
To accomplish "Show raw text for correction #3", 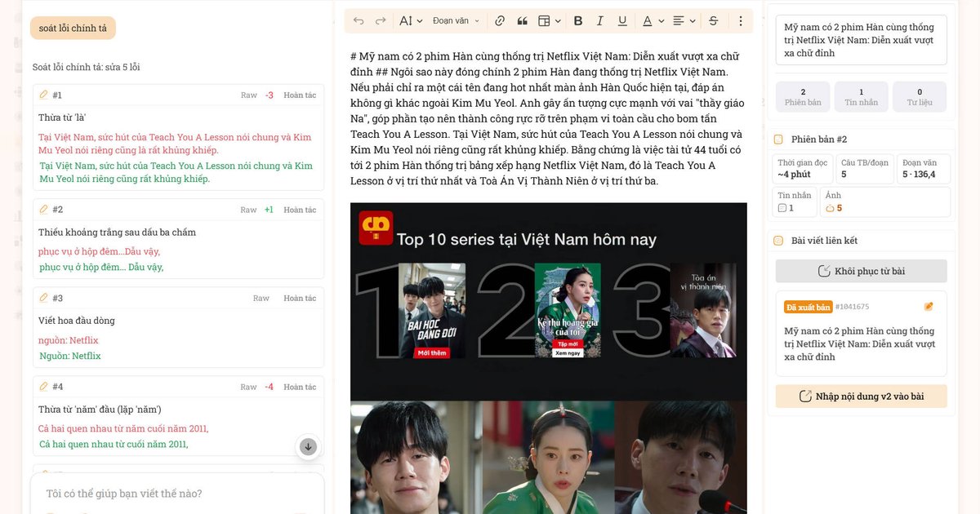I will click(261, 298).
